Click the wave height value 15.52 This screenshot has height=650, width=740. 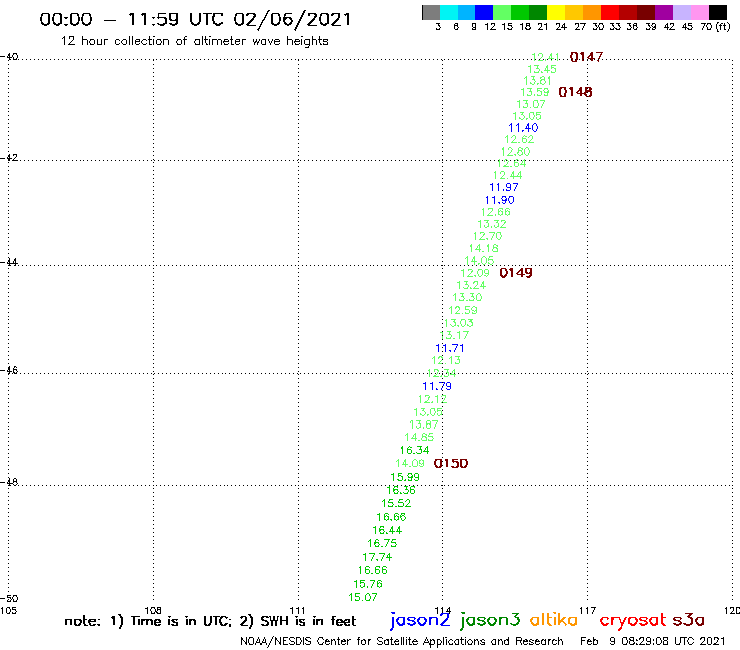click(x=396, y=504)
